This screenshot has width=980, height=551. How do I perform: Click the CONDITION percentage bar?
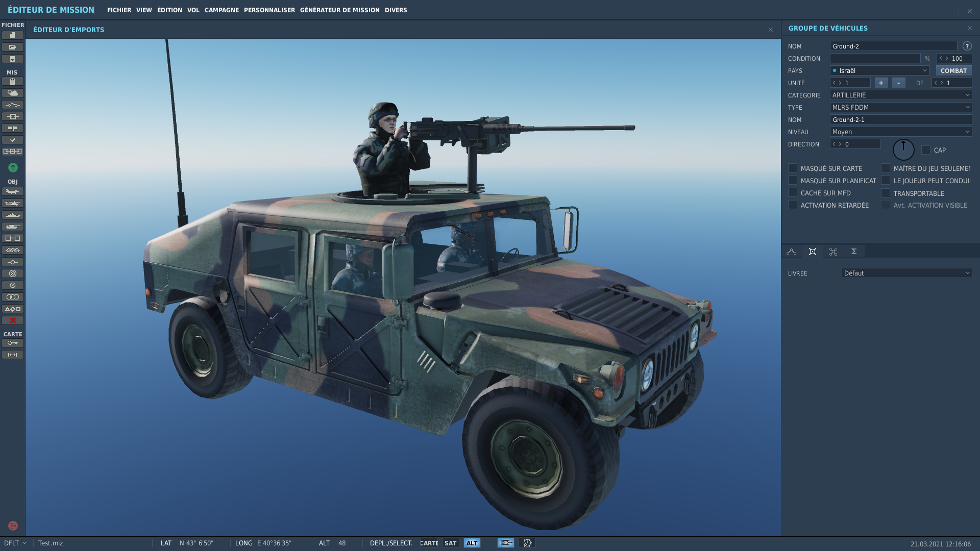875,58
